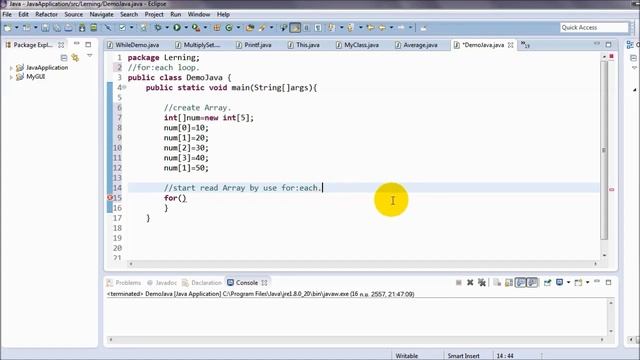Screen dimensions: 640x360
Task: Open the Refactor menu
Action: (47, 14)
